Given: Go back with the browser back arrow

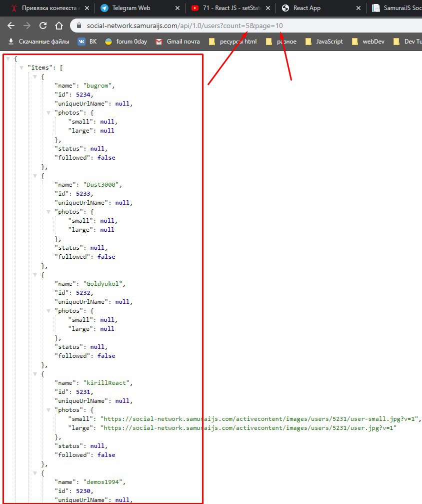Looking at the screenshot, I should pyautogui.click(x=11, y=26).
